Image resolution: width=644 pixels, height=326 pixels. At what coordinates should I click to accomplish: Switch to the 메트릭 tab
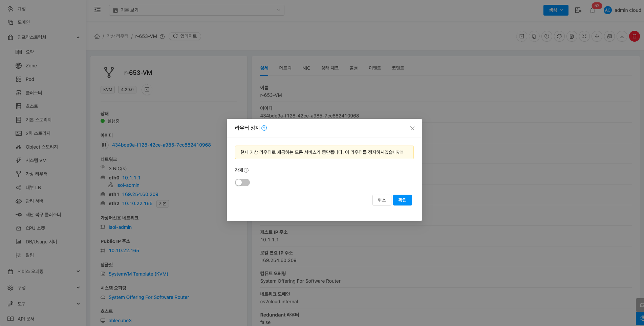285,68
